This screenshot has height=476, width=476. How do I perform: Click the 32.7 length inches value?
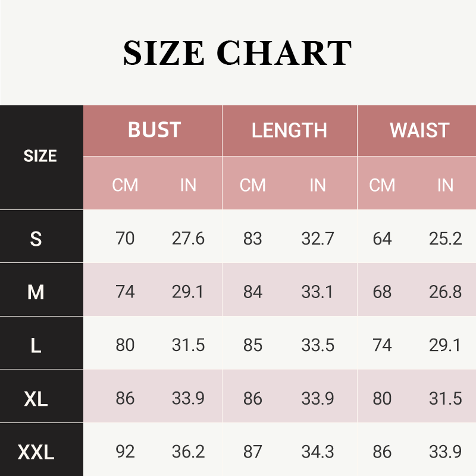point(317,239)
